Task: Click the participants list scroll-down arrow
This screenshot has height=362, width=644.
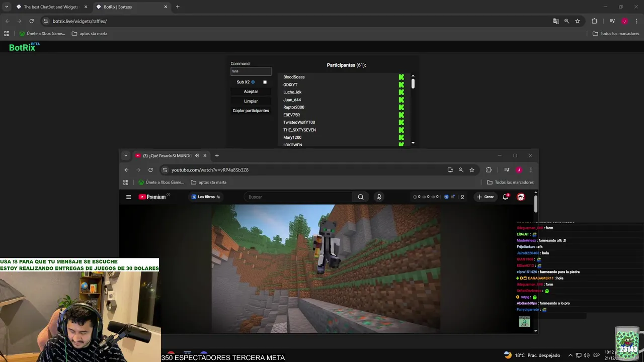Action: (413, 143)
